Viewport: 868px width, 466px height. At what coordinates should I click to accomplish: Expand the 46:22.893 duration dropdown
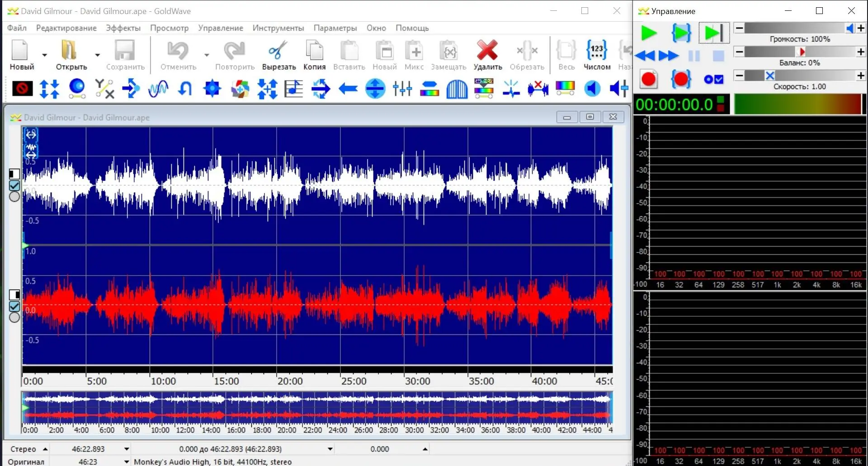[126, 449]
